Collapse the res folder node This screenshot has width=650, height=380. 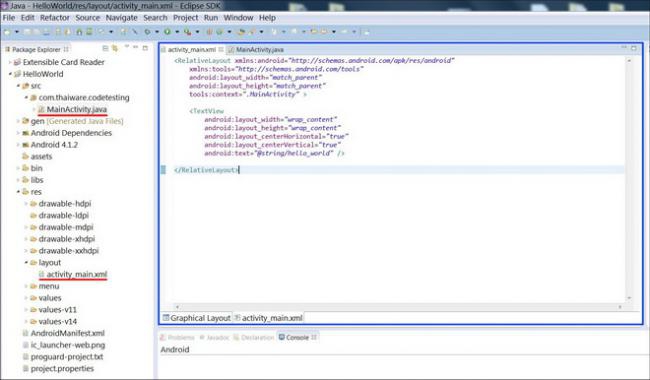point(18,192)
